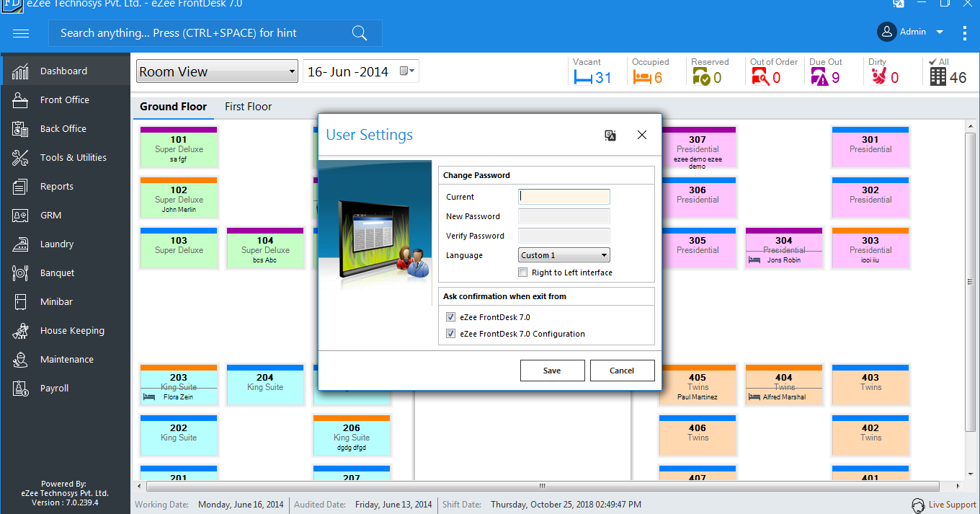Click the Live Support headset icon
The width and height of the screenshot is (980, 514).
point(918,505)
